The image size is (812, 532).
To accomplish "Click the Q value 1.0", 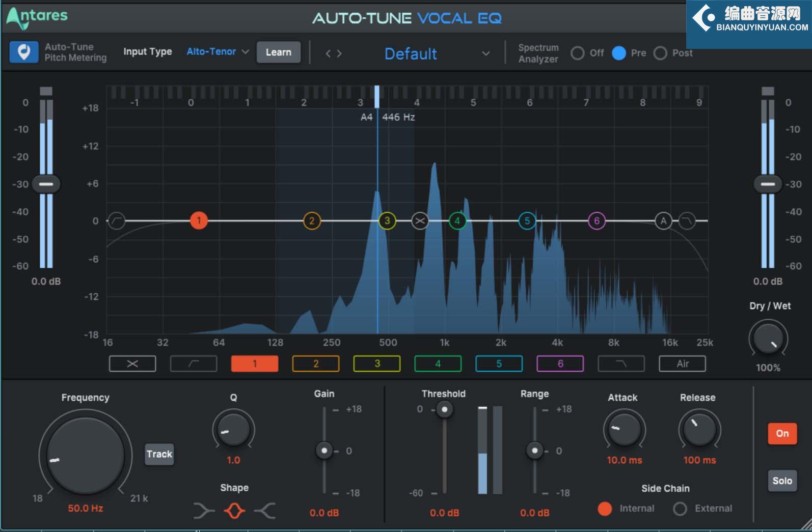I will point(233,460).
